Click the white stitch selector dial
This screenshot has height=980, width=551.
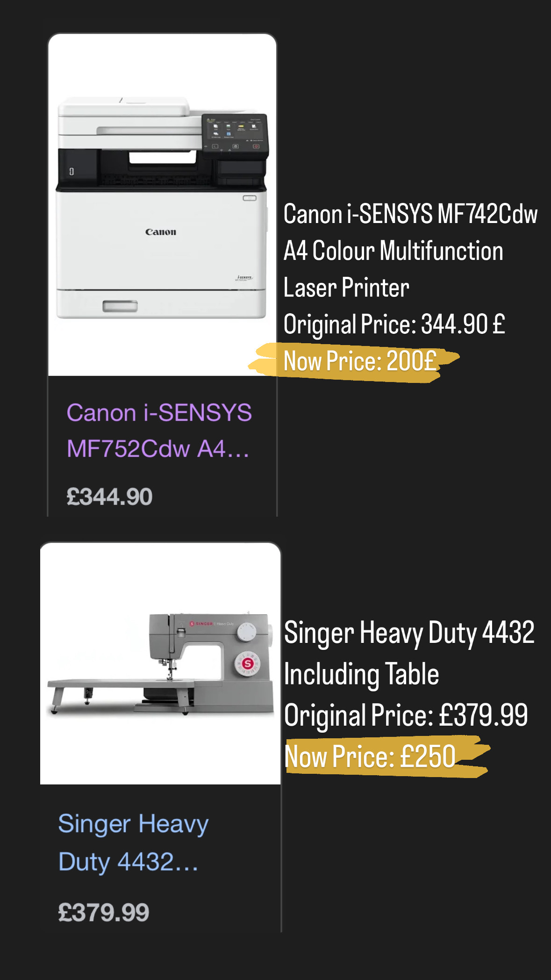pyautogui.click(x=246, y=632)
